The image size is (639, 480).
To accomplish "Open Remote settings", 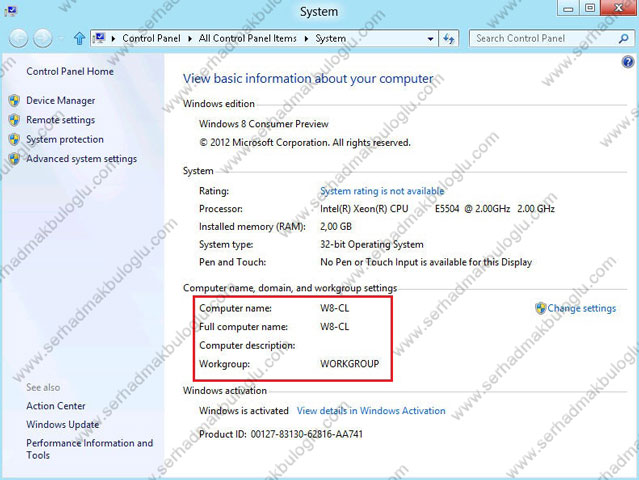I will pyautogui.click(x=61, y=120).
